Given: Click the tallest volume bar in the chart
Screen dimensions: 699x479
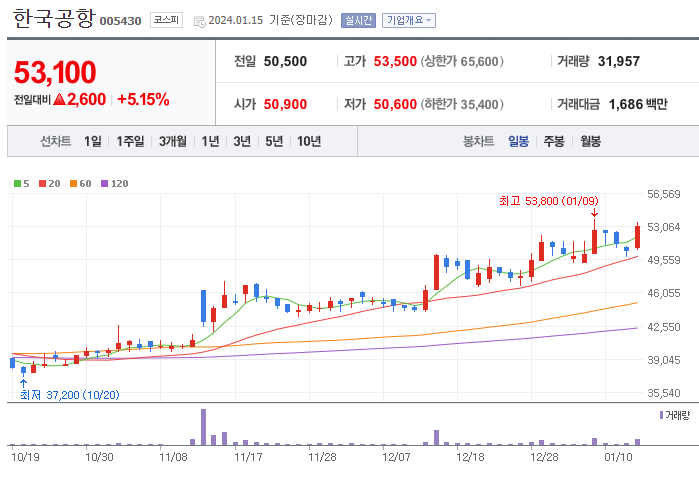Looking at the screenshot, I should (203, 427).
